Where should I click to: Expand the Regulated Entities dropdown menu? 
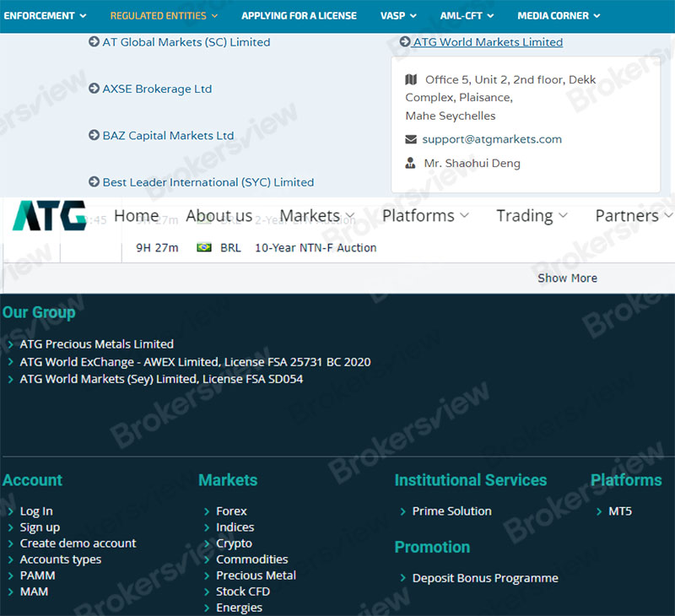(x=164, y=15)
